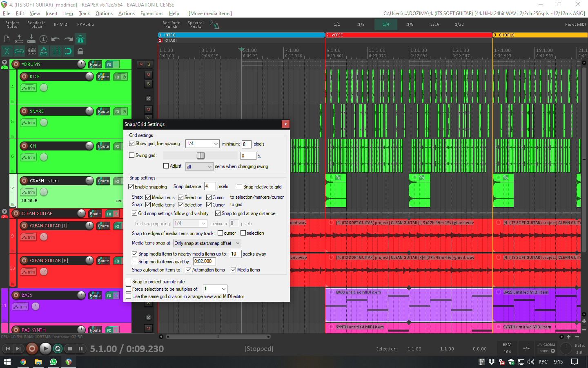Click the FX button on the =DRUMS track
Viewport: 588px width, 368px height.
[x=109, y=65]
